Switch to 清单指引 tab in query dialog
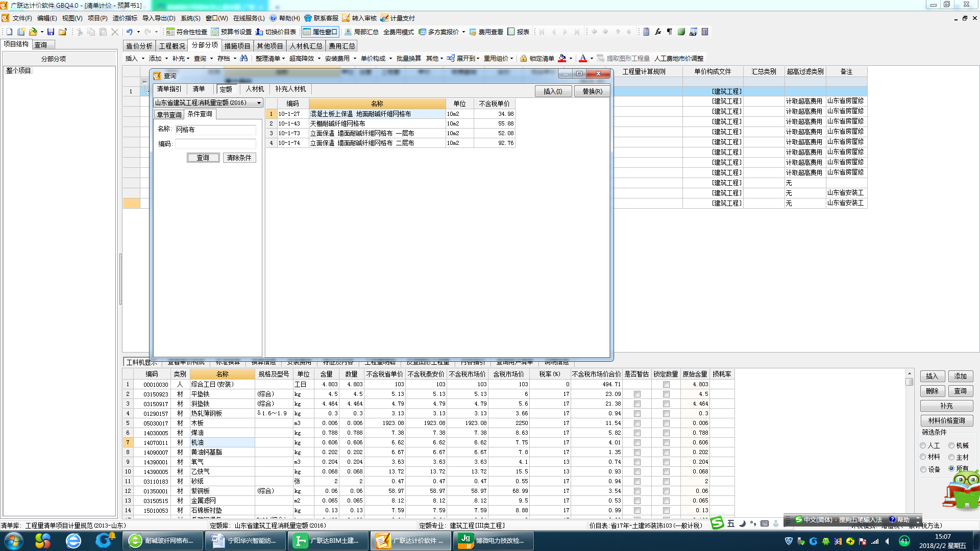980x551 pixels. pyautogui.click(x=169, y=89)
